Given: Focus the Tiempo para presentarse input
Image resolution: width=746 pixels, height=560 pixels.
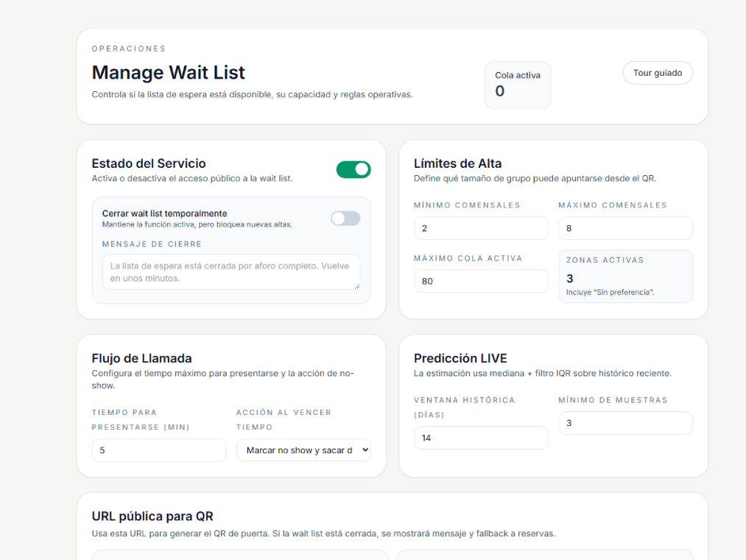Looking at the screenshot, I should [158, 450].
